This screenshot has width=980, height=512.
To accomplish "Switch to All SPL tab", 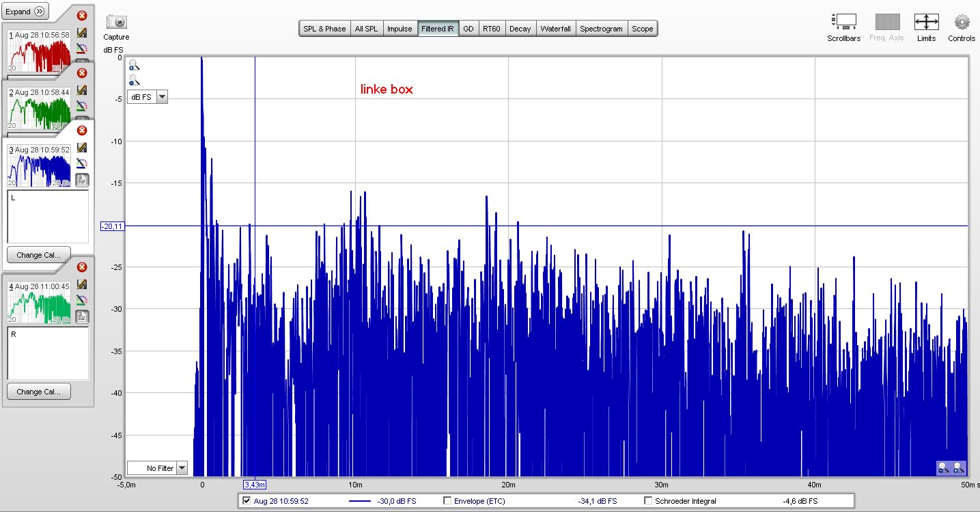I will click(366, 29).
